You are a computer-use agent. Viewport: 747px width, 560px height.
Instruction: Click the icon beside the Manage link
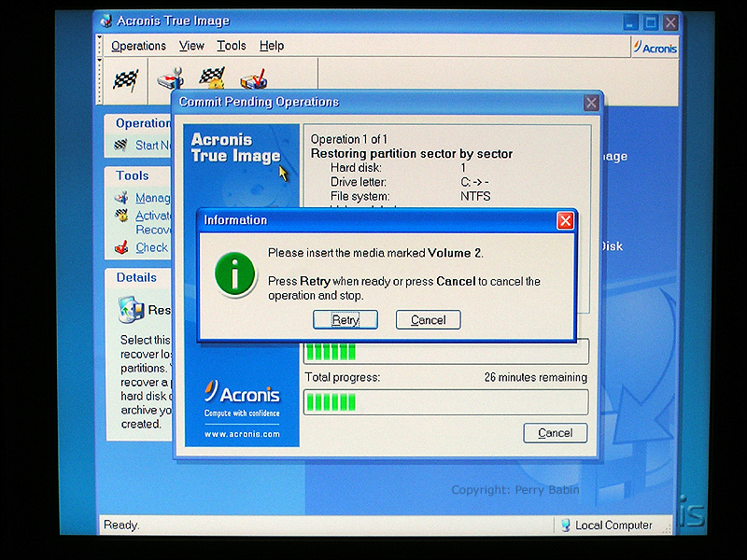tap(122, 197)
